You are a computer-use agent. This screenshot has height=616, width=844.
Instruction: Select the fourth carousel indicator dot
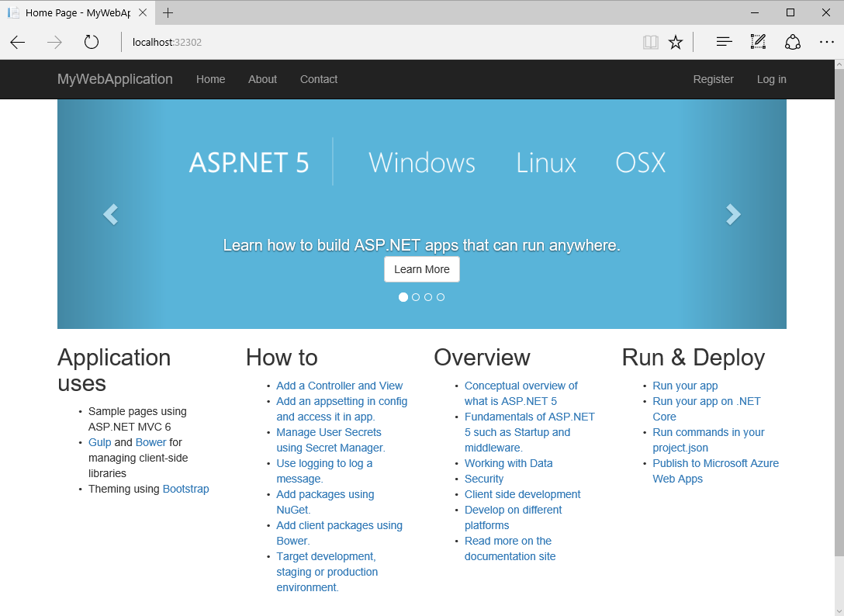tap(441, 297)
